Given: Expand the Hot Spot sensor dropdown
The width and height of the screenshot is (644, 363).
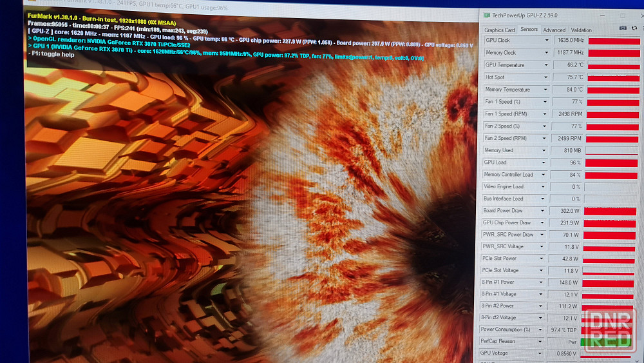Looking at the screenshot, I should point(546,77).
